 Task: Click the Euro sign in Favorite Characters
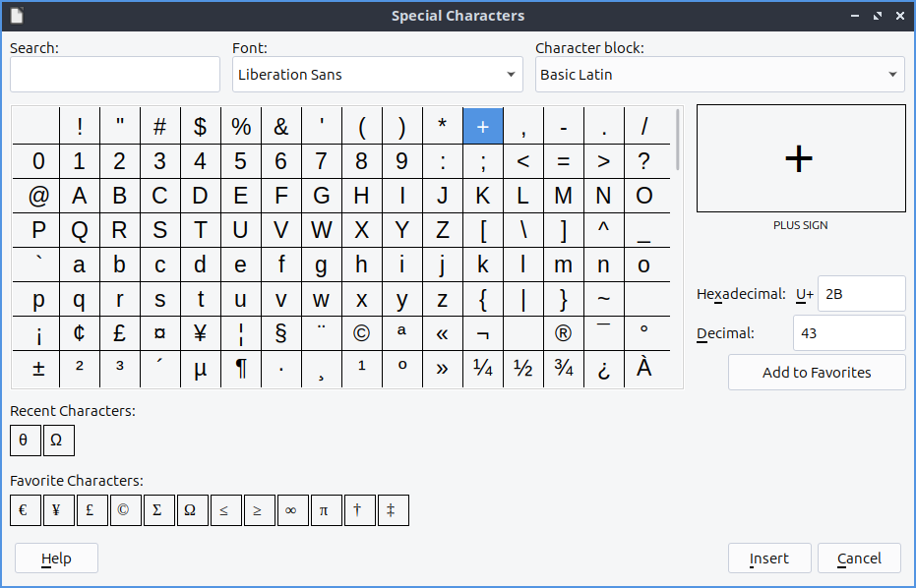[25, 510]
